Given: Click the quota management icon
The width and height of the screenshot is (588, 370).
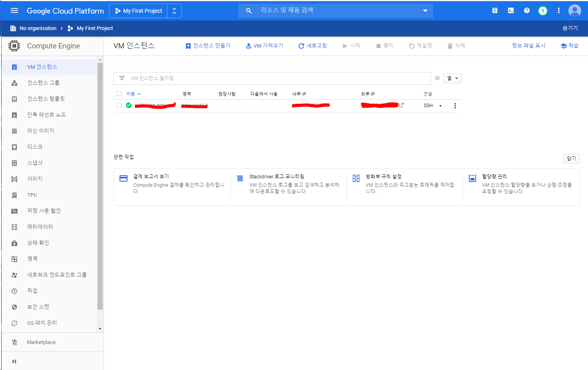Looking at the screenshot, I should click(x=472, y=178).
